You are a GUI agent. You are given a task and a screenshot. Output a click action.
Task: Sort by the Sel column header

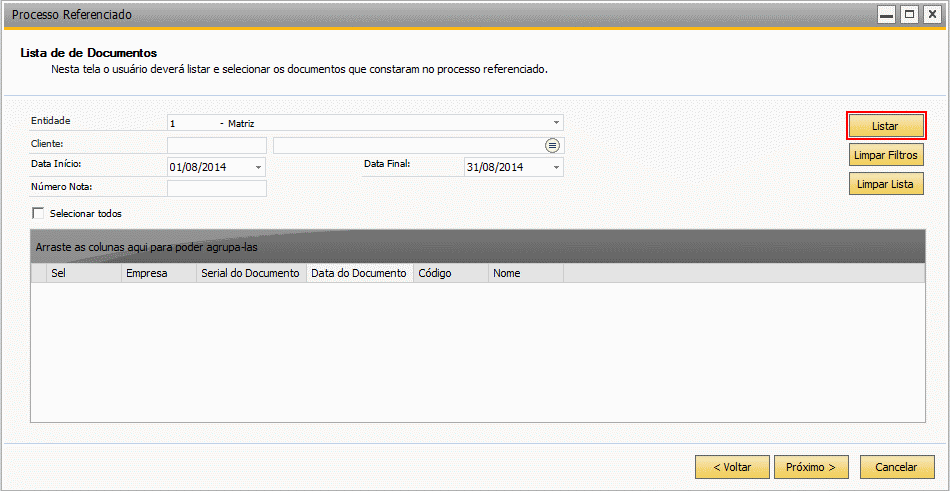click(x=84, y=273)
